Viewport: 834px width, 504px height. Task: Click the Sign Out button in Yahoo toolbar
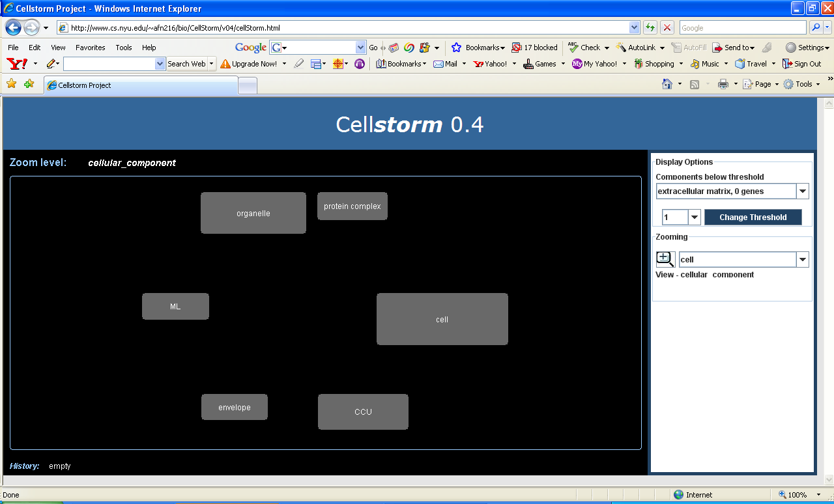(802, 64)
